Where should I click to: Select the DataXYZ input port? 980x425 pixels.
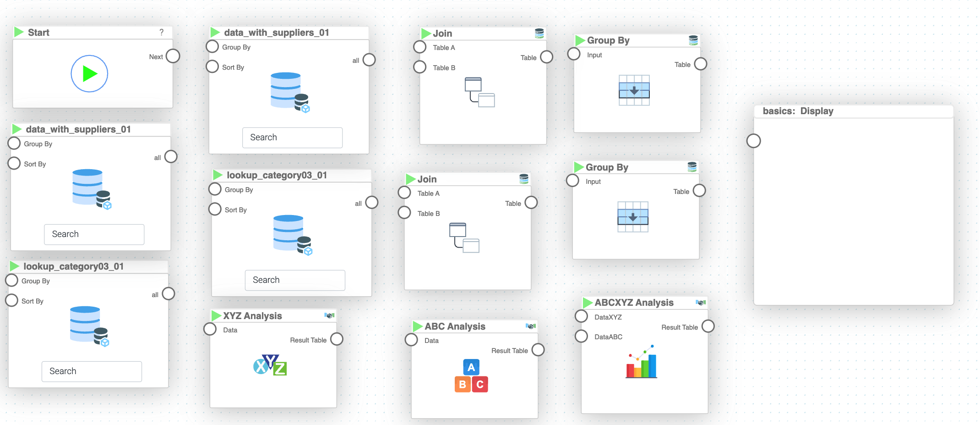point(582,316)
